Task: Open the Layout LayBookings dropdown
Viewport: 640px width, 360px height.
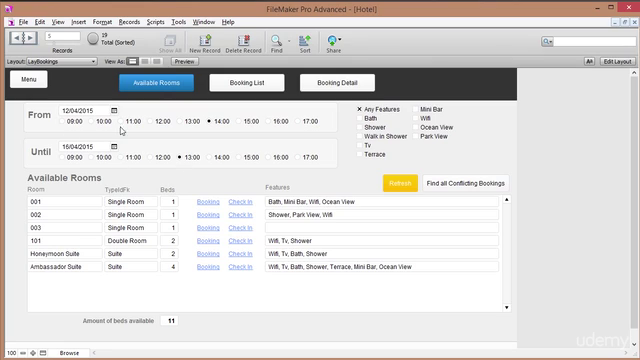Action: [x=62, y=62]
